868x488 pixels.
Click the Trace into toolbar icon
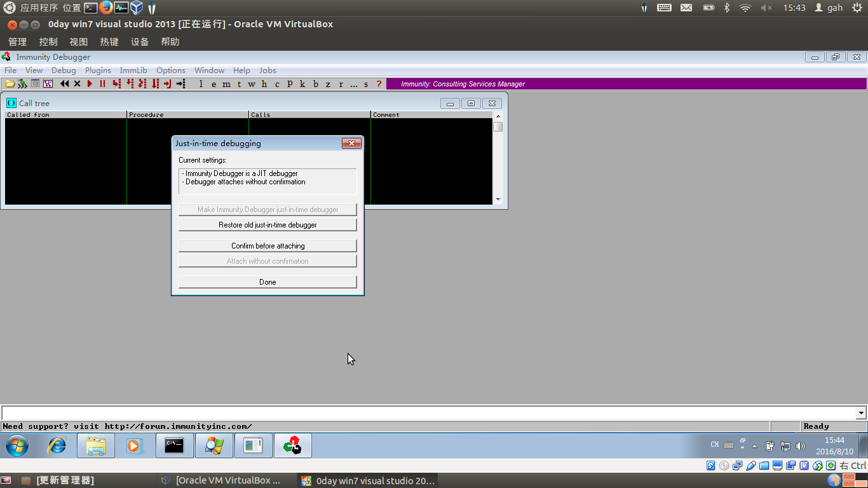click(142, 84)
